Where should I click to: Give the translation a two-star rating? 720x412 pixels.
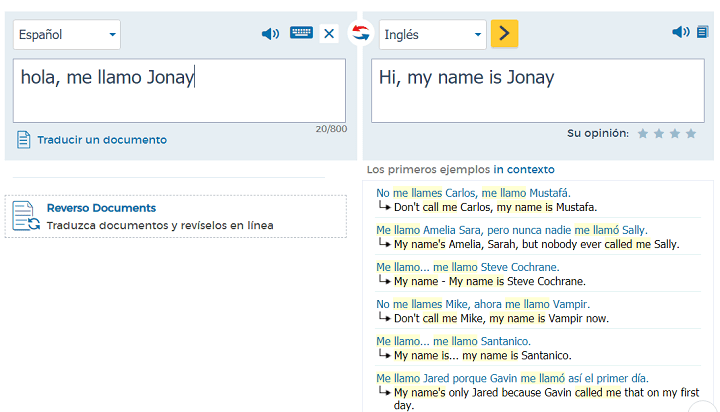[x=658, y=133]
